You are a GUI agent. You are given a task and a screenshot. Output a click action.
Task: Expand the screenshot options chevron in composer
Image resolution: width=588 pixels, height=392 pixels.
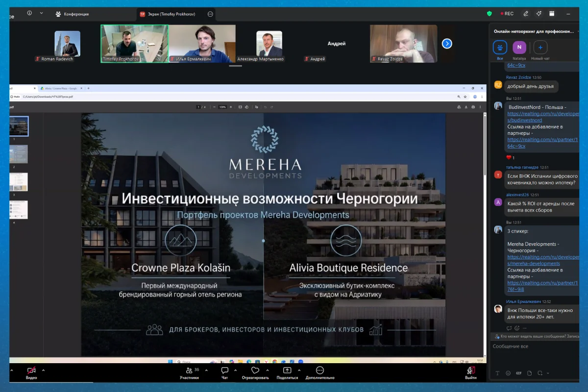pyautogui.click(x=547, y=373)
